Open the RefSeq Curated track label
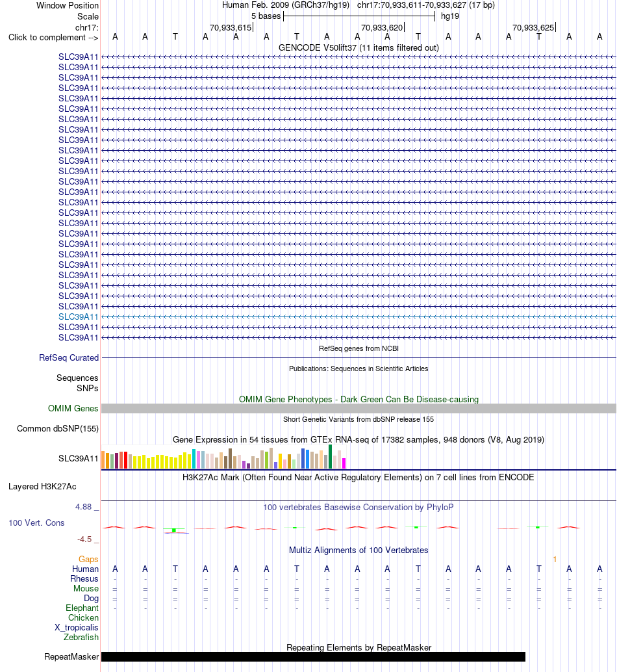 (x=69, y=358)
